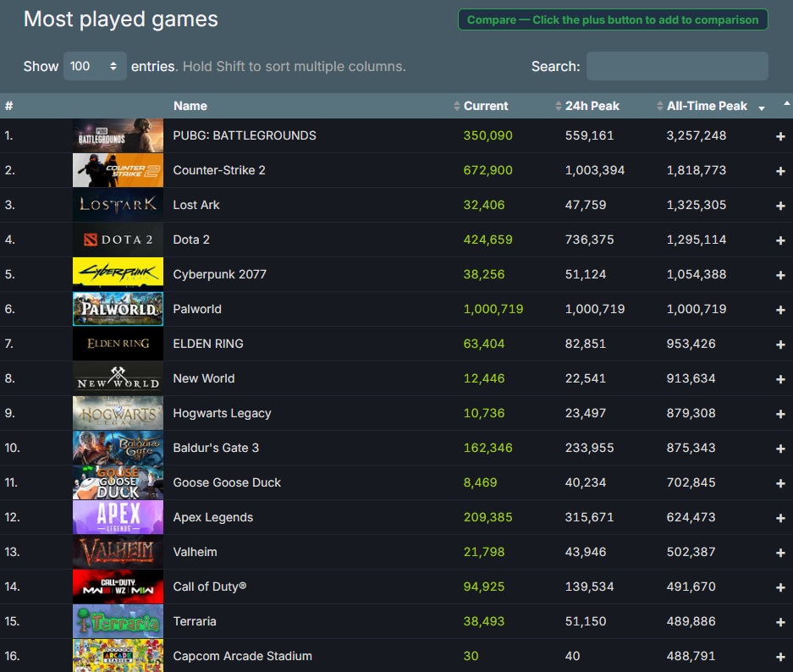Open the Cyberpunk 2077 game link
This screenshot has width=793, height=672.
219,274
